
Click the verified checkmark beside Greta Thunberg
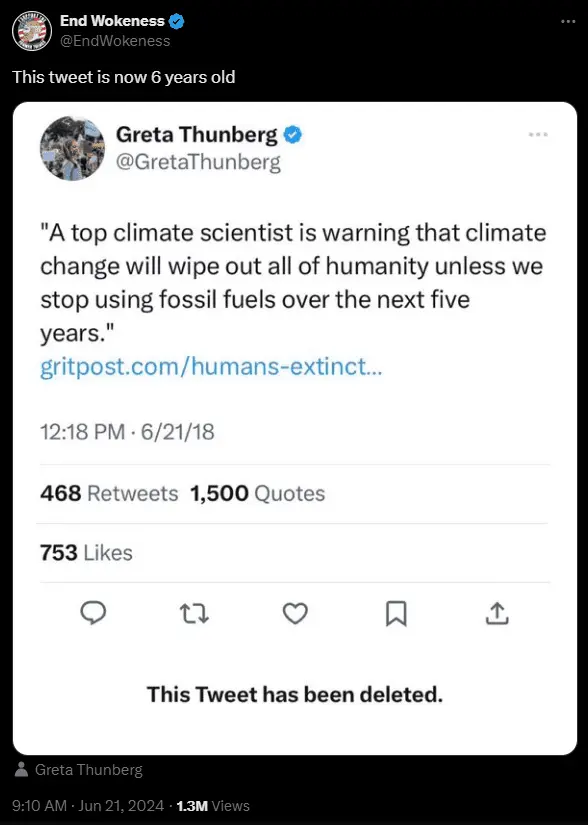(x=293, y=134)
